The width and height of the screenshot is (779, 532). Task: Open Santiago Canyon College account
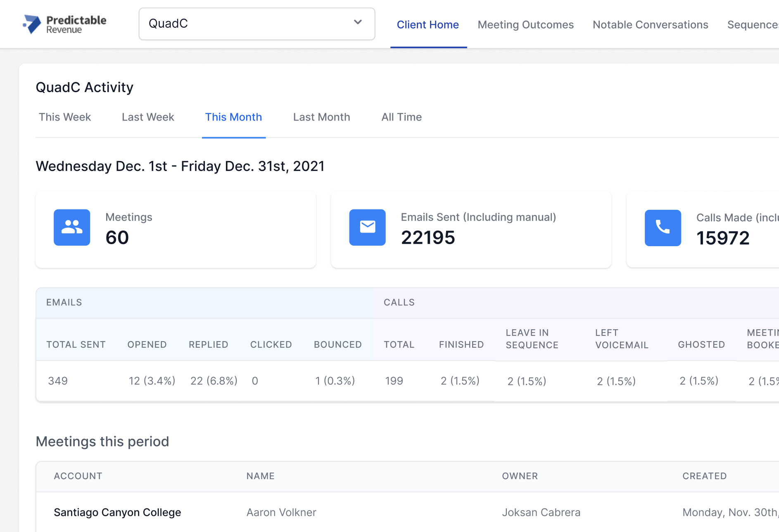click(x=117, y=513)
